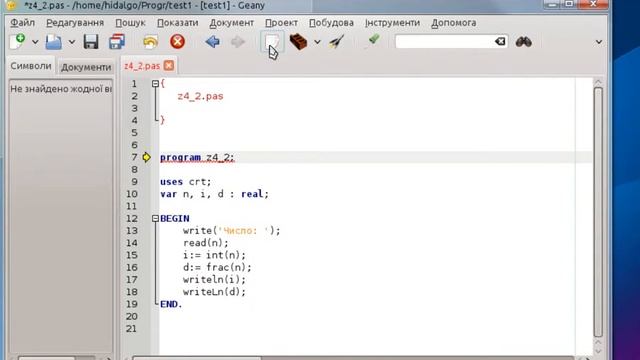The width and height of the screenshot is (640, 360).
Task: Open the New file templates dropdown arrow
Action: coord(35,42)
